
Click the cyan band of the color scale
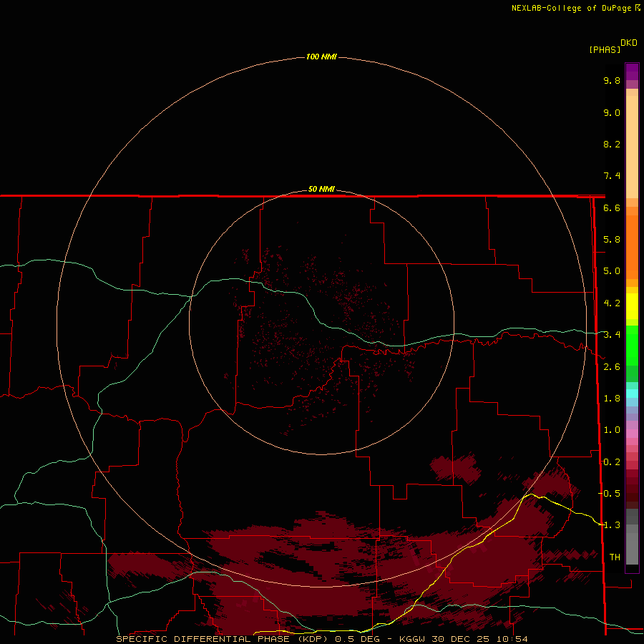click(632, 394)
